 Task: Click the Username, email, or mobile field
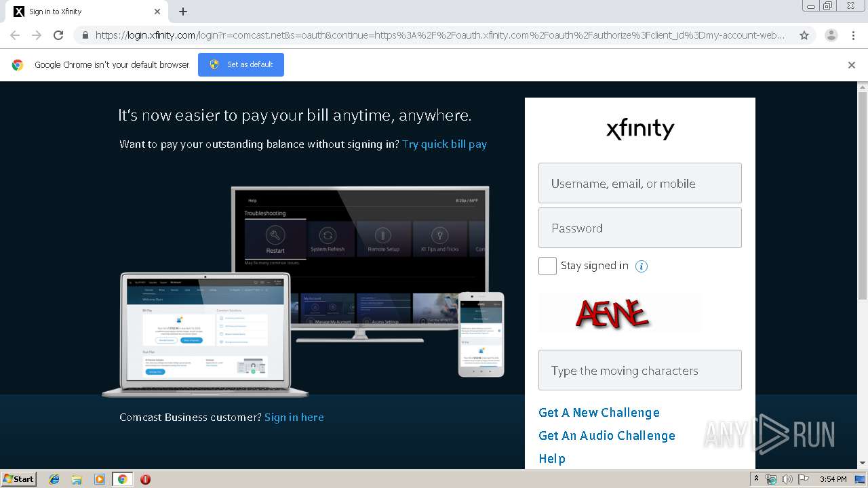(x=640, y=183)
